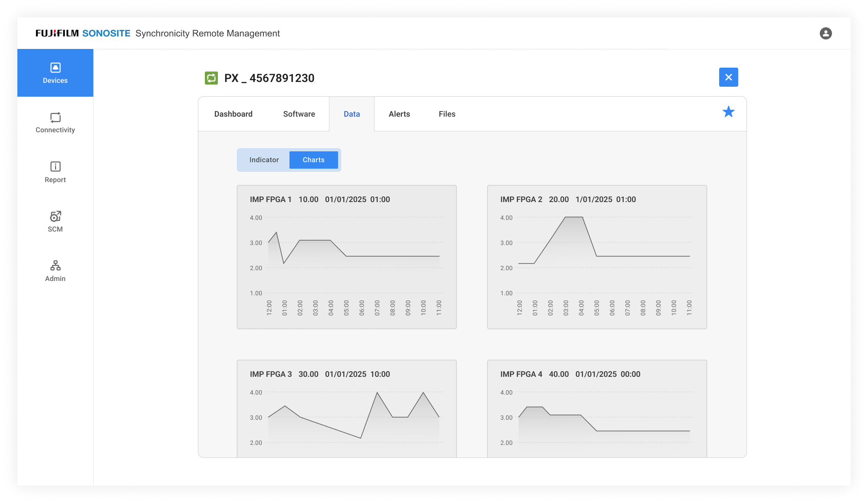Click the user account profile icon
The width and height of the screenshot is (868, 503).
[825, 33]
